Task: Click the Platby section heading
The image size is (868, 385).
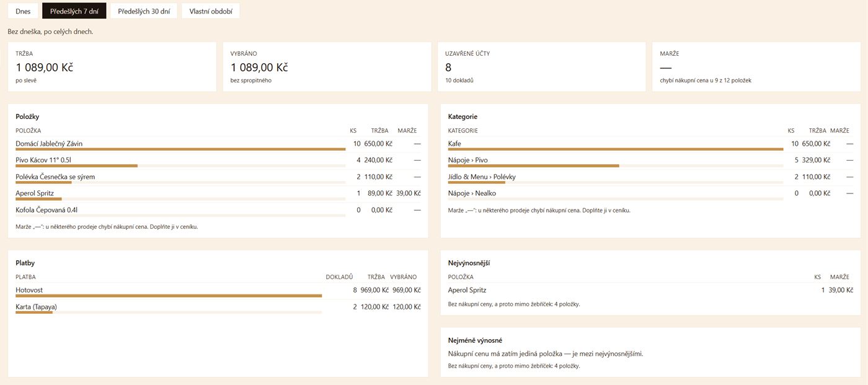Action: [25, 263]
